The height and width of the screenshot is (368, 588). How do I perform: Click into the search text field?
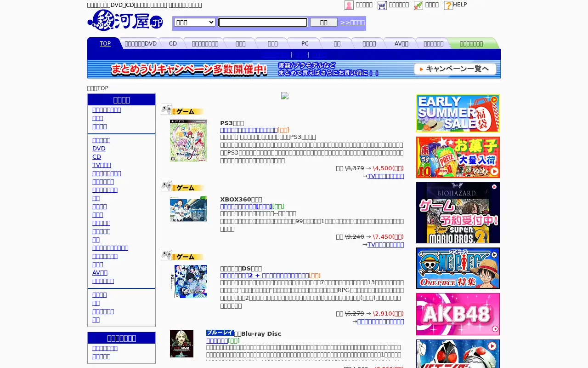(263, 22)
